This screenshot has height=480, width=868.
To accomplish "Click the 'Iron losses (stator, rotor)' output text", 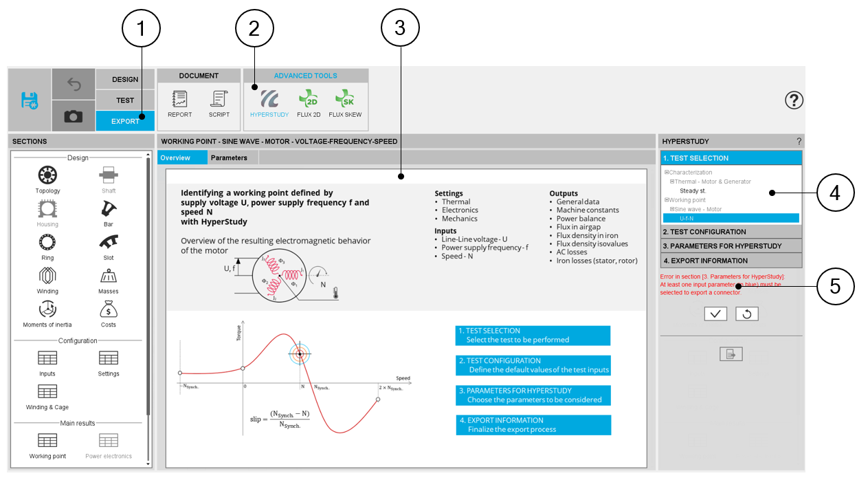I will (597, 261).
